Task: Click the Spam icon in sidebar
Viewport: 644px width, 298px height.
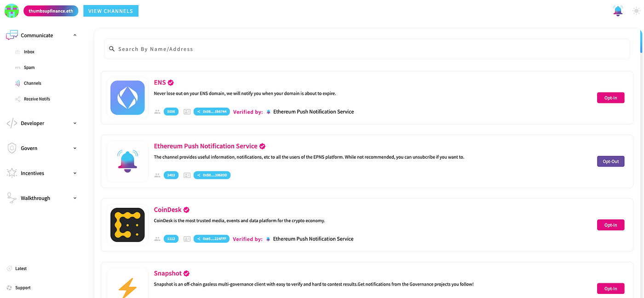Action: [17, 68]
